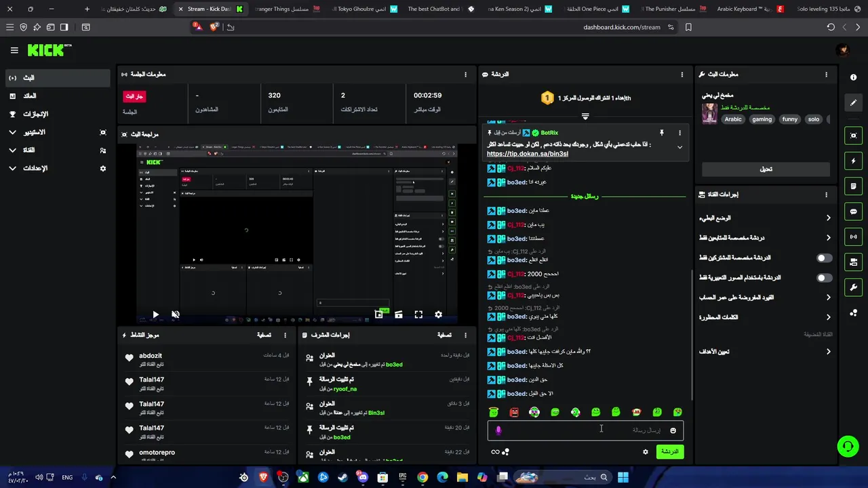868x488 pixels.
Task: Click the theater mode icon in preview player
Action: 399,314
